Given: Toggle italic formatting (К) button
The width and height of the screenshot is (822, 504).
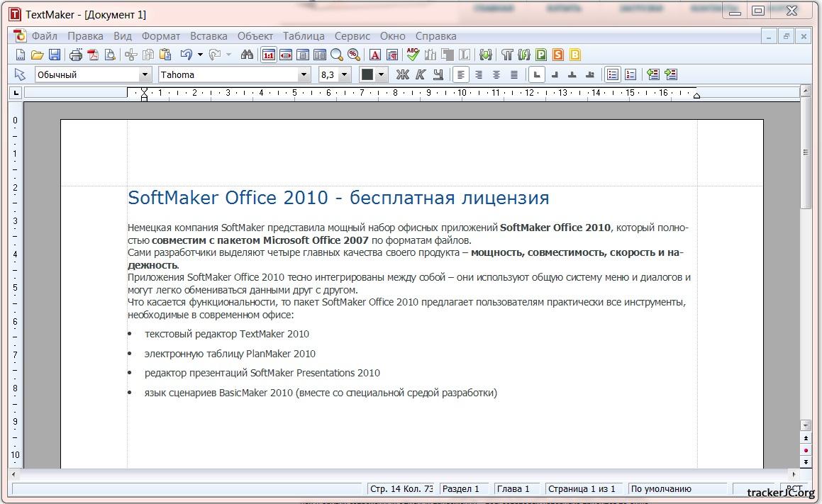Looking at the screenshot, I should click(x=420, y=74).
